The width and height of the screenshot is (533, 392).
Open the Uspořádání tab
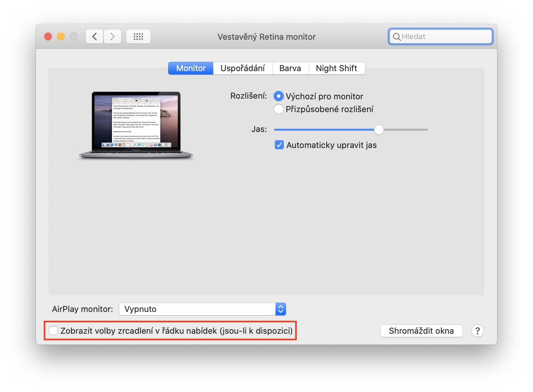point(242,68)
